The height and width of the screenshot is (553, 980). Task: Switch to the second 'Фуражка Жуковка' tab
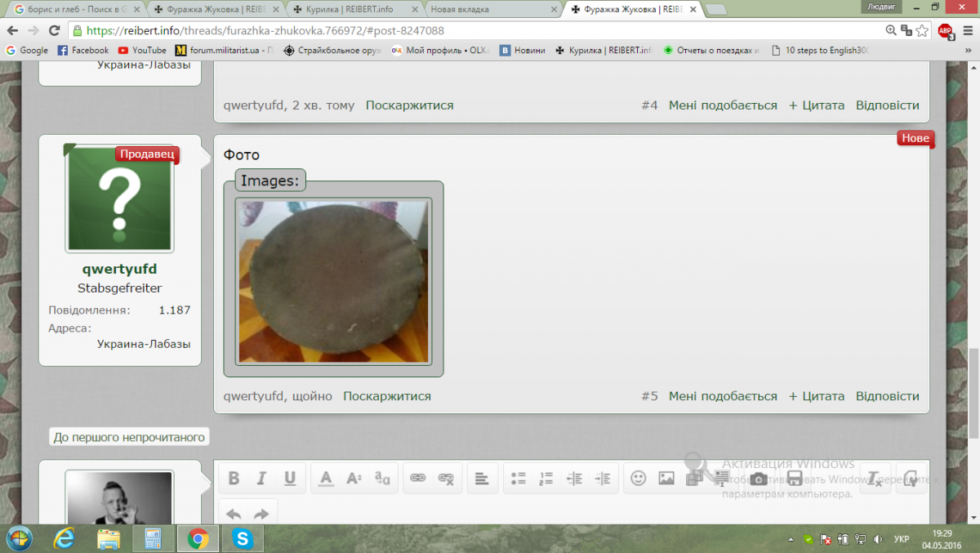point(633,10)
